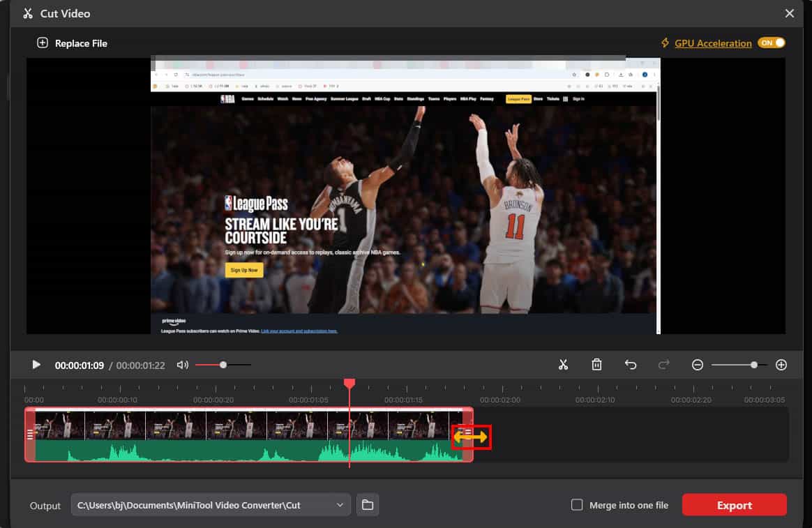
Task: Click the right trim handle of clip
Action: (467, 435)
